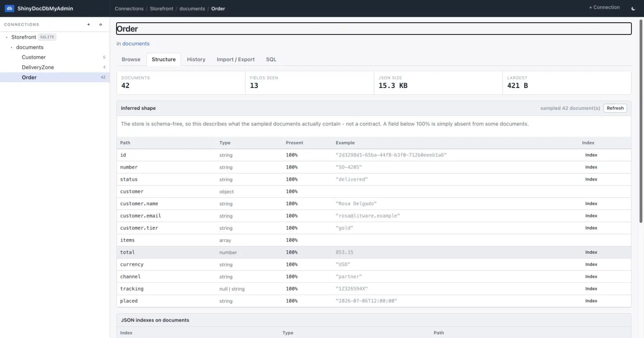Create Index on customer.email field

point(591,216)
